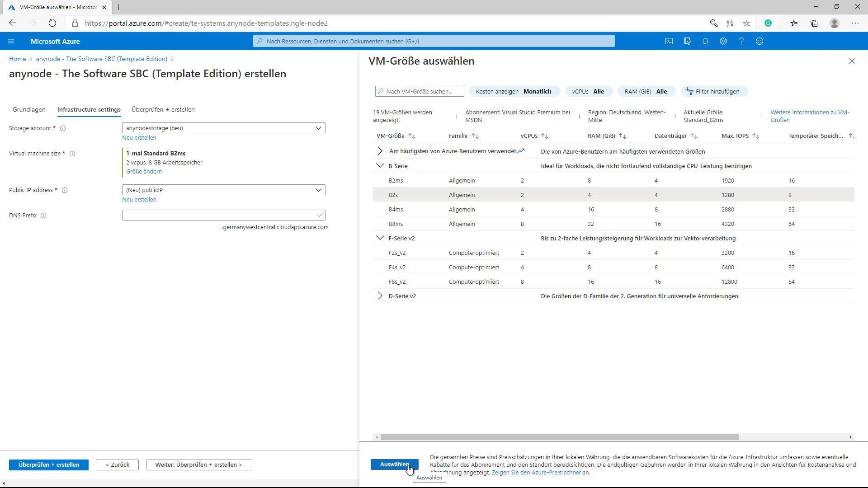Show info for DNS Prefix

(x=43, y=216)
